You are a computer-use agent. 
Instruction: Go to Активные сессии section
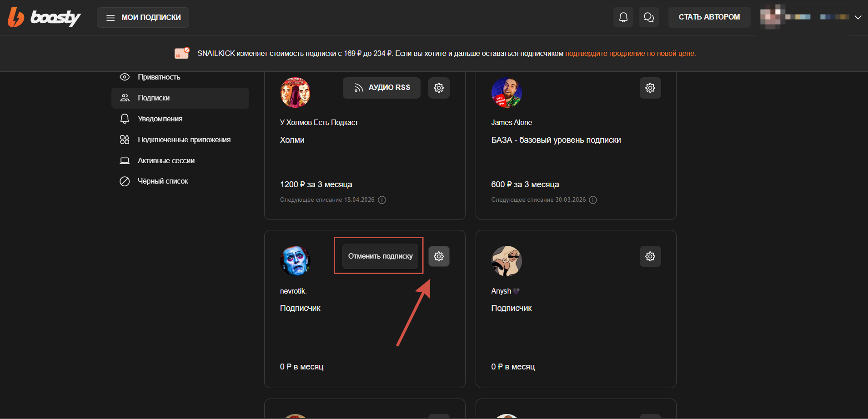(x=180, y=161)
